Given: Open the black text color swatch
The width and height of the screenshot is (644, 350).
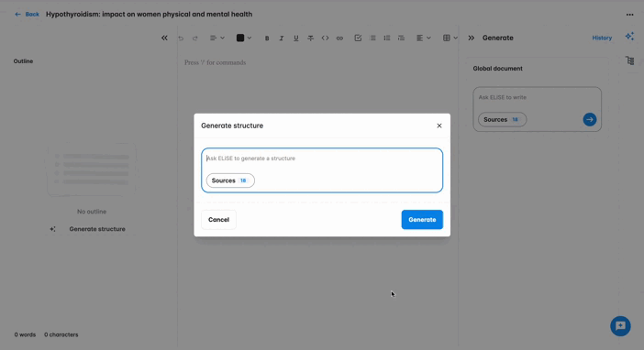Looking at the screenshot, I should pyautogui.click(x=243, y=38).
